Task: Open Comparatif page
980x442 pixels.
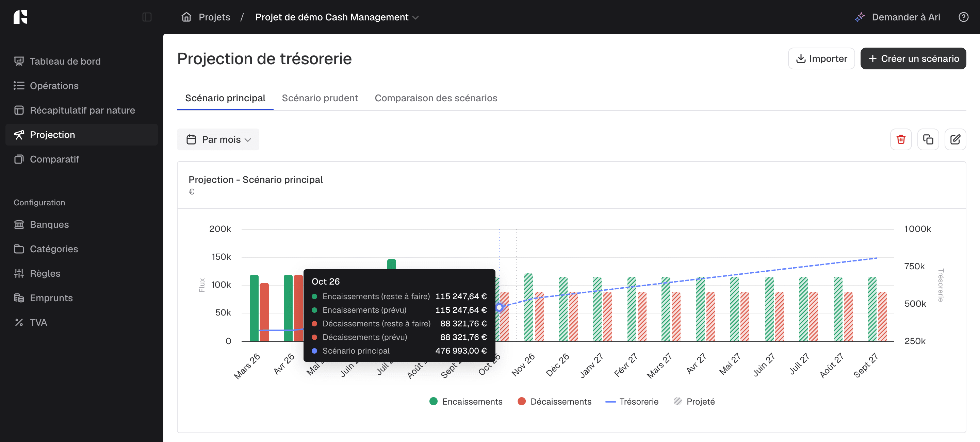Action: pos(81,159)
